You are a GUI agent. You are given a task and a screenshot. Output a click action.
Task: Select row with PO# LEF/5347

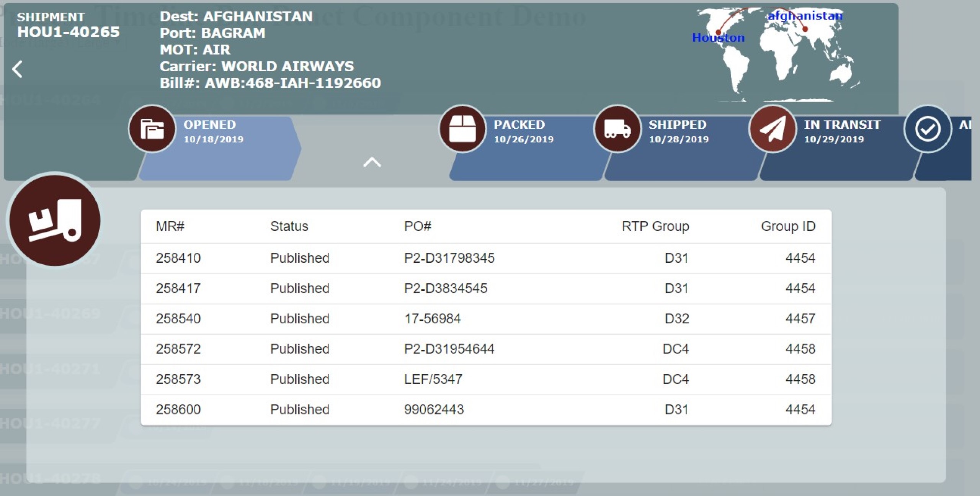coord(433,379)
